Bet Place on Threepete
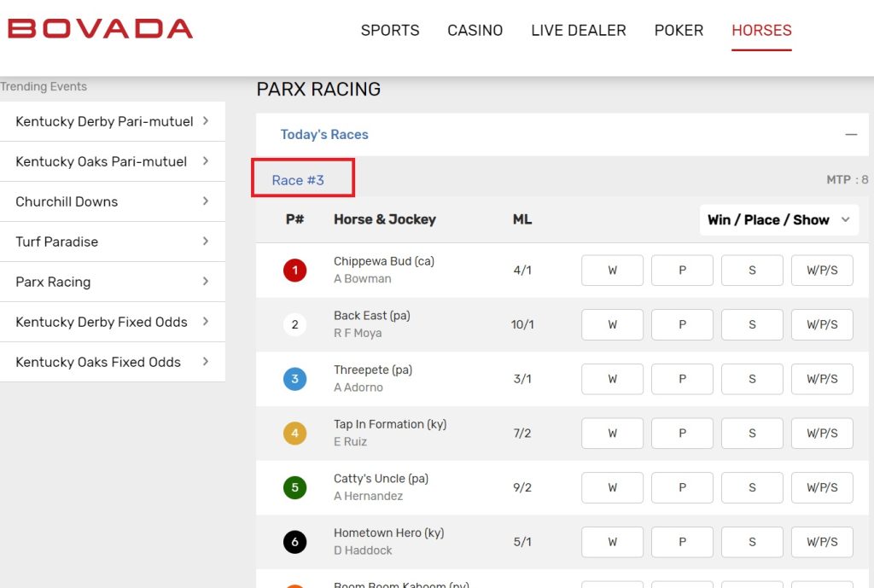Image resolution: width=874 pixels, height=588 pixels. point(682,379)
